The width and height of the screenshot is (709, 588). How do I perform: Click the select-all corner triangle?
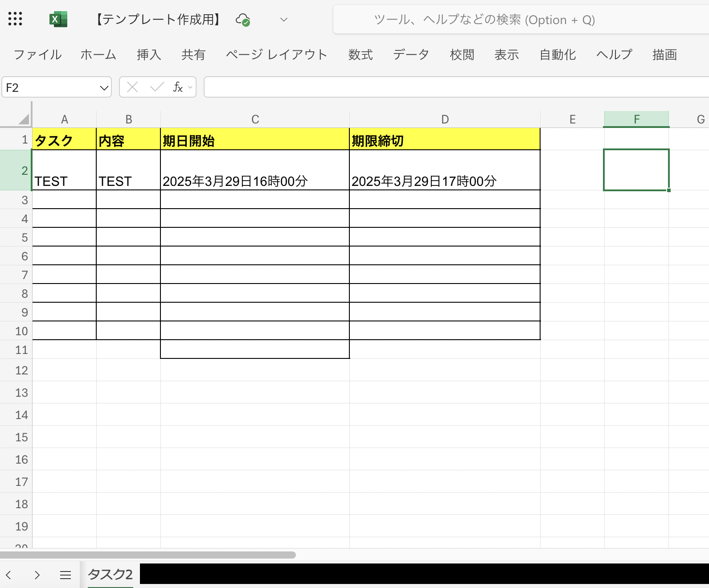(24, 119)
